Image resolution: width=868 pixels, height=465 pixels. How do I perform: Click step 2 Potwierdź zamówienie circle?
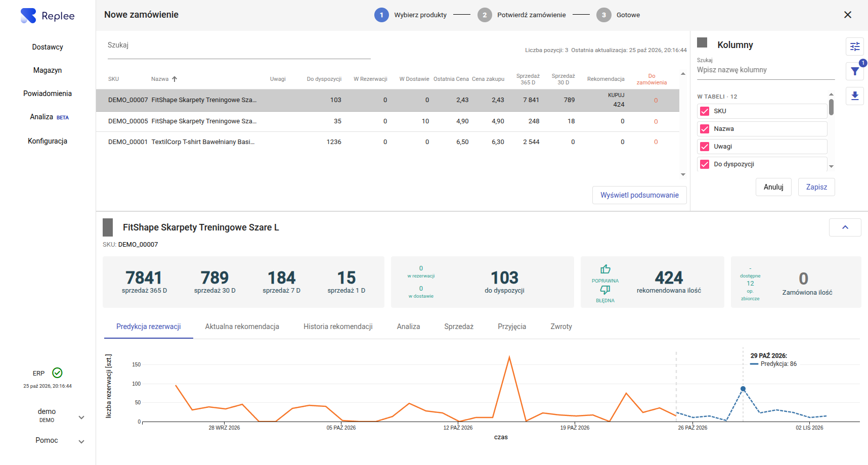pos(485,15)
